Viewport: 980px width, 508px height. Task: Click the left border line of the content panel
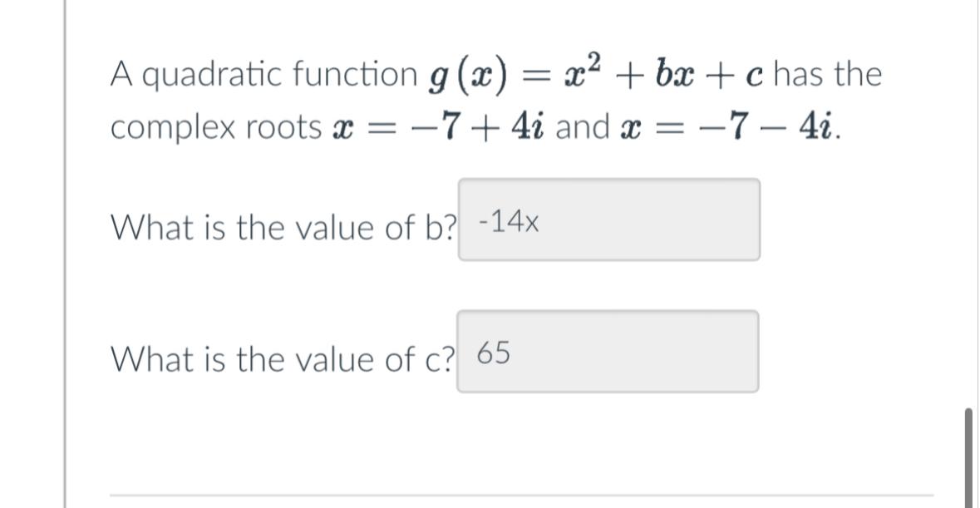click(x=66, y=249)
